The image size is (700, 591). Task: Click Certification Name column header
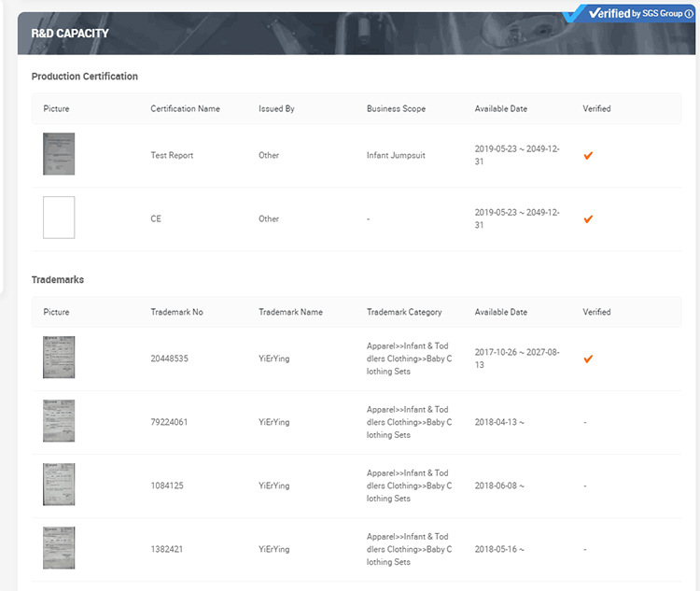pyautogui.click(x=186, y=108)
